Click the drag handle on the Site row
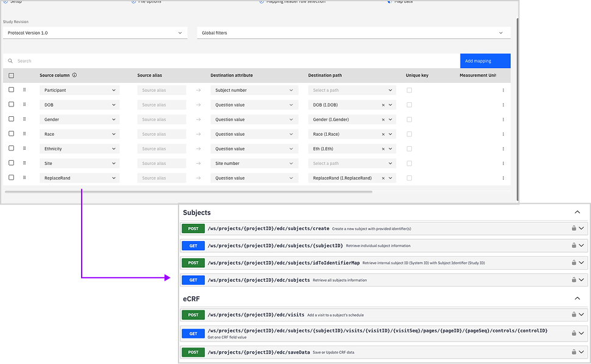Image resolution: width=591 pixels, height=364 pixels. 24,163
